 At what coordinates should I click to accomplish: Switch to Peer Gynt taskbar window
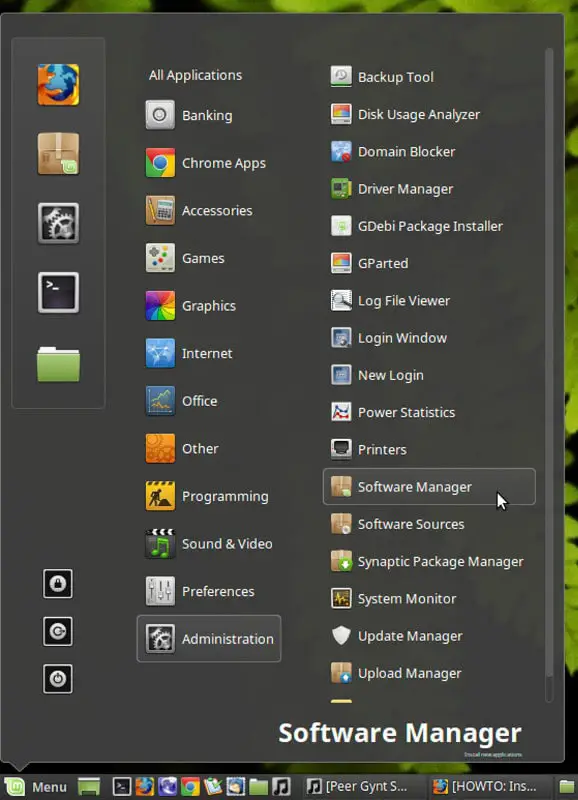[x=362, y=787]
